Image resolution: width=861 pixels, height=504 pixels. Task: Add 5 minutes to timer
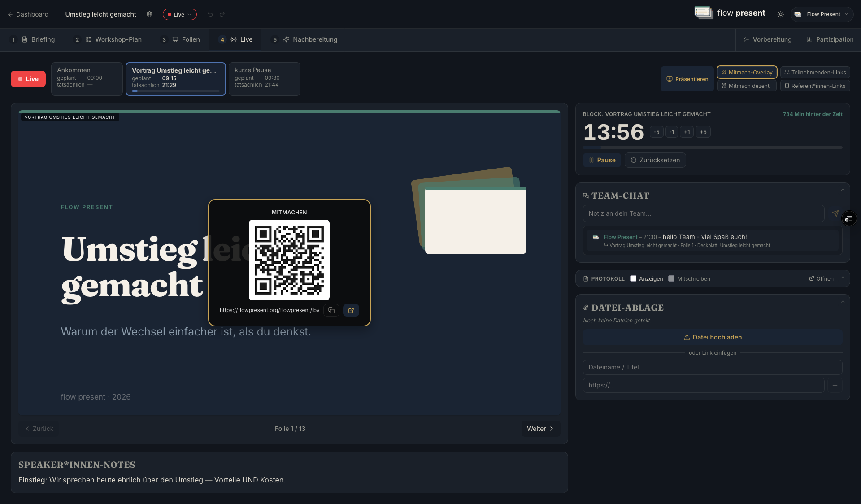[x=703, y=132]
